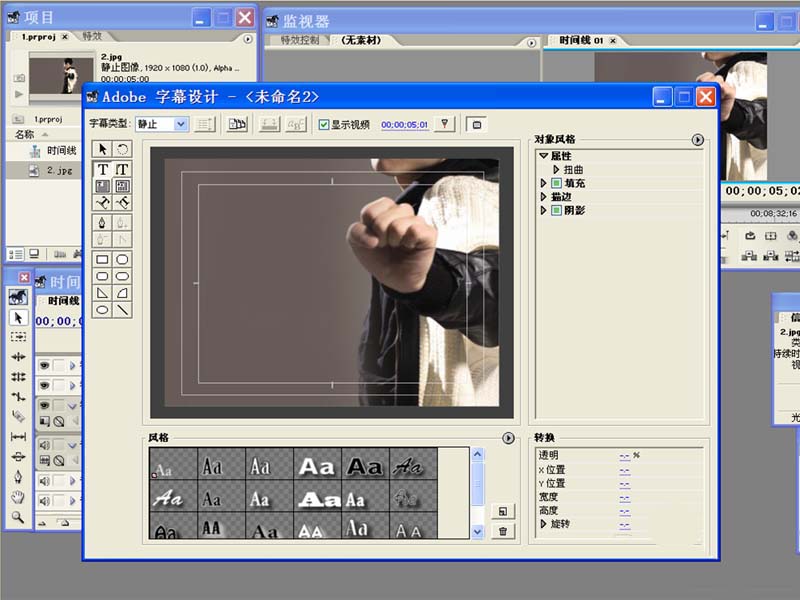Select the Rounded Rectangle shape tool
800x600 pixels.
[122, 276]
